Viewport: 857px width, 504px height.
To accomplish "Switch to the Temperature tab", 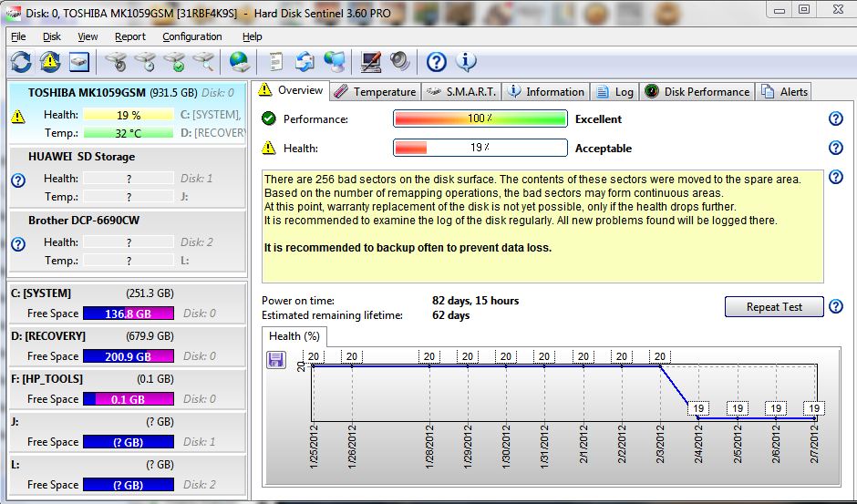I will point(375,92).
